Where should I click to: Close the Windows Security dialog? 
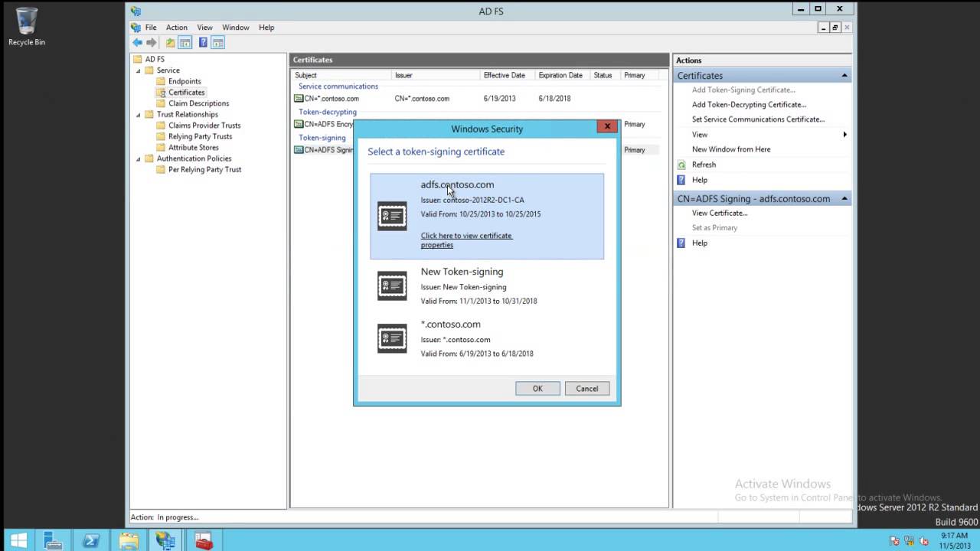click(607, 126)
